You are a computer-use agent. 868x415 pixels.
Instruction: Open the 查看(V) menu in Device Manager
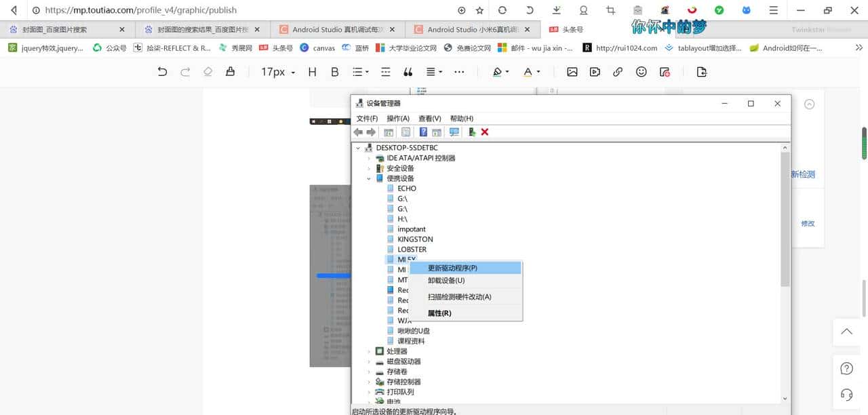[429, 118]
